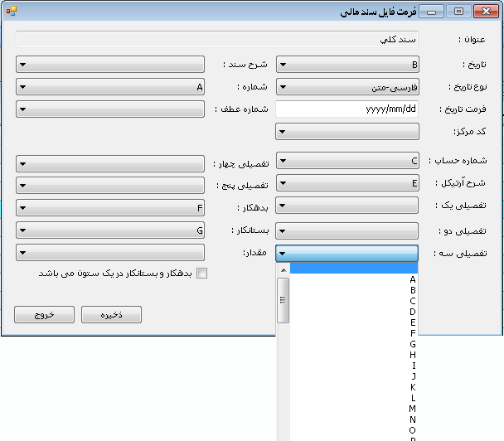Screen dimensions: 504x441
Task: Choose D from the dropdown list
Action: coord(354,312)
